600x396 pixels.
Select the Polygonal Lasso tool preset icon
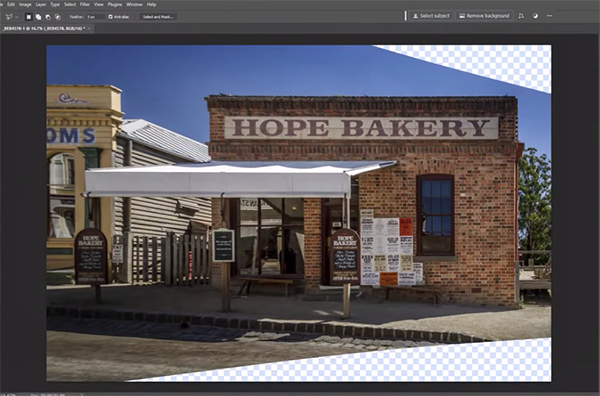(8, 17)
